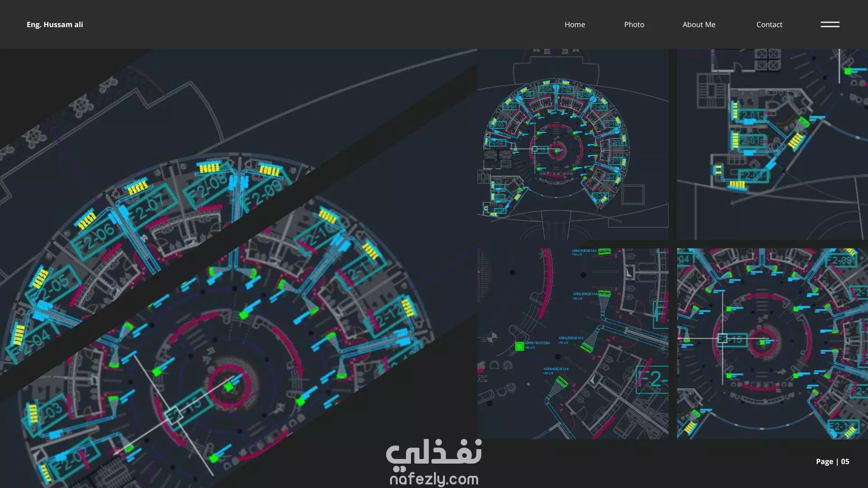
Task: Open the hamburger menu icon
Action: [830, 24]
